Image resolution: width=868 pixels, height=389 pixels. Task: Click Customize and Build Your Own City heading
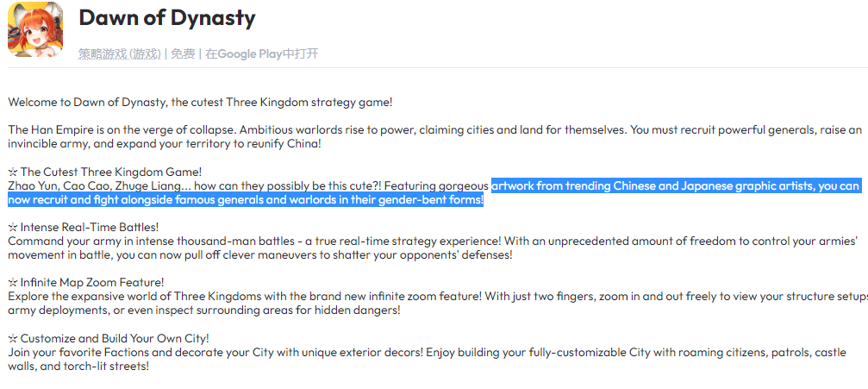click(115, 338)
